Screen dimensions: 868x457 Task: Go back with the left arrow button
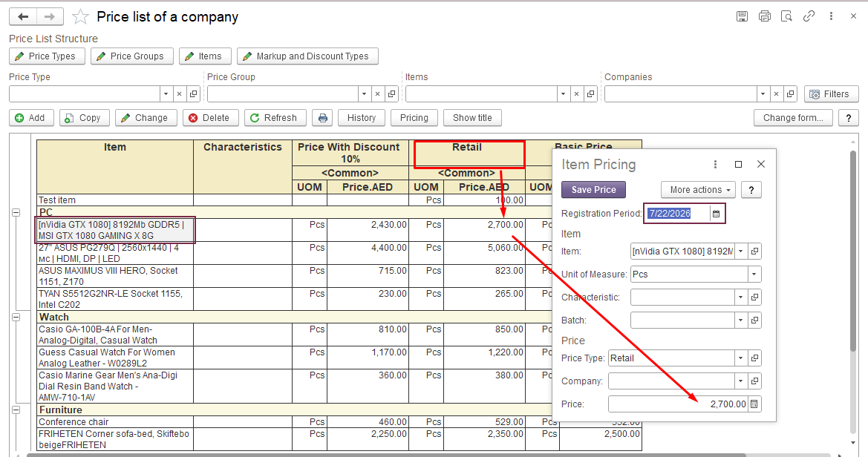coord(23,16)
